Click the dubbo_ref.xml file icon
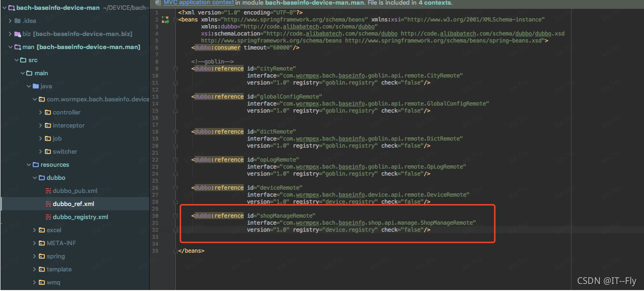This screenshot has height=291, width=644. click(x=48, y=204)
